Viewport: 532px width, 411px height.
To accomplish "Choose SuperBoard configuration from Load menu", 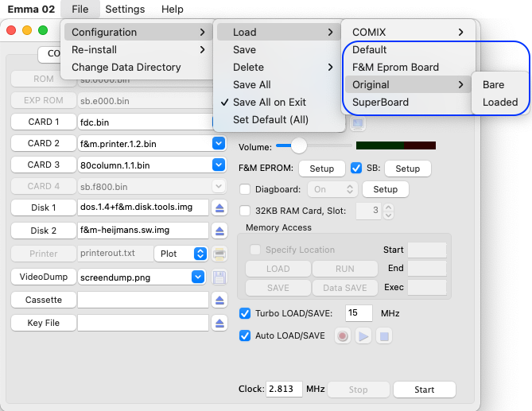I will [380, 102].
